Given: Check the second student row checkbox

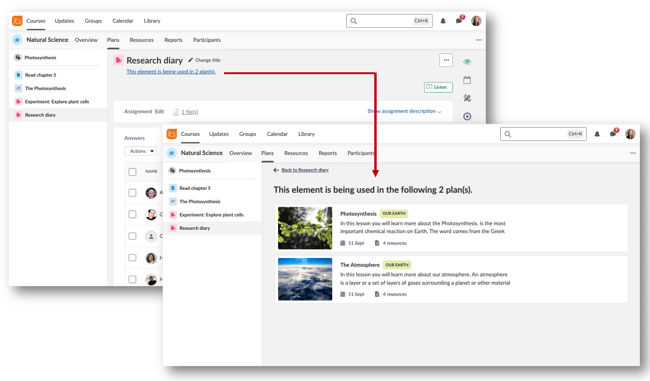Looking at the screenshot, I should click(x=132, y=214).
